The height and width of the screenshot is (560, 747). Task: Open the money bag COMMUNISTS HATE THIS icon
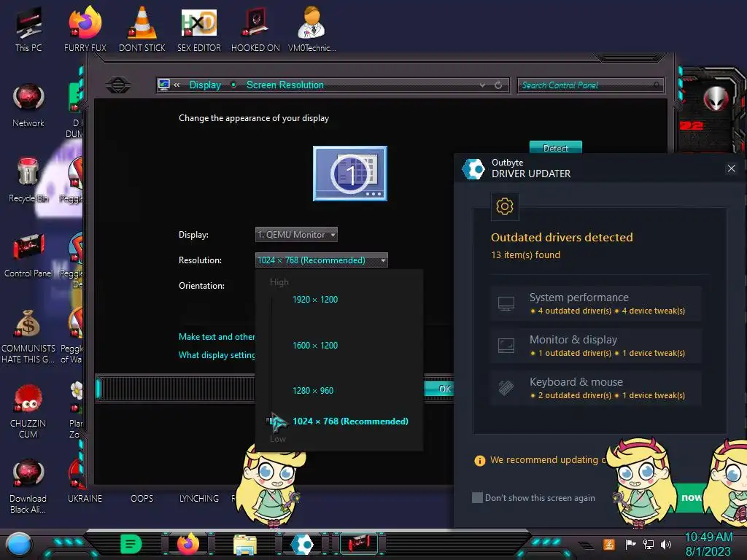pos(28,335)
